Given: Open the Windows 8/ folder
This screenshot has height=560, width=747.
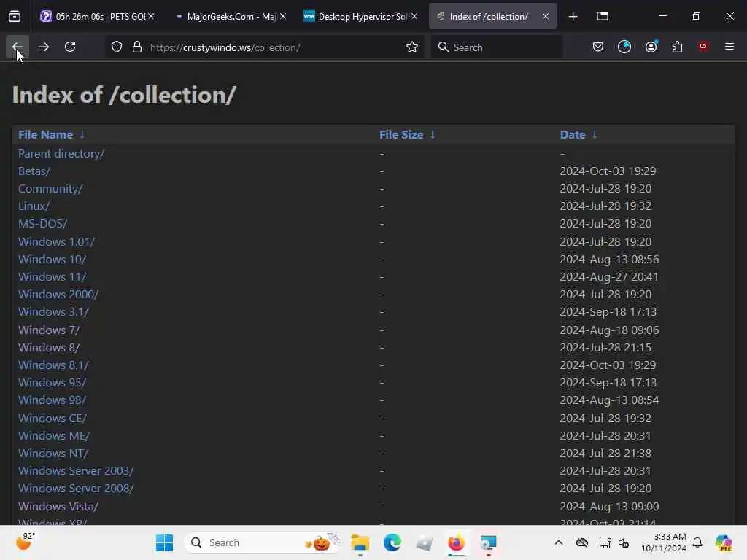Looking at the screenshot, I should pyautogui.click(x=49, y=348).
